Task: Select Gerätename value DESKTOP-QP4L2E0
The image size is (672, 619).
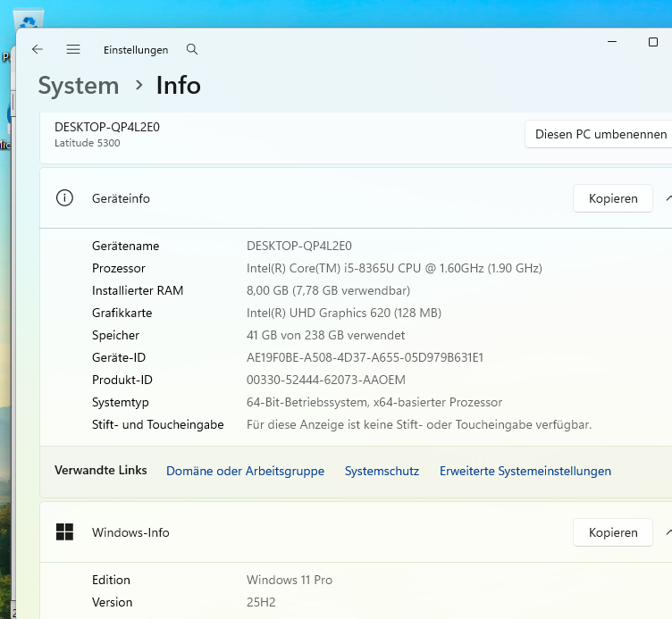Action: point(299,246)
